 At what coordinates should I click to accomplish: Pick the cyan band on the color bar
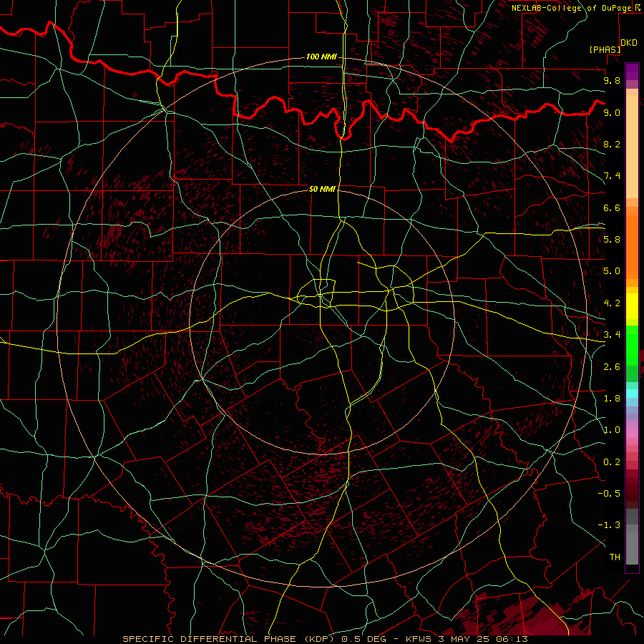coord(632,394)
